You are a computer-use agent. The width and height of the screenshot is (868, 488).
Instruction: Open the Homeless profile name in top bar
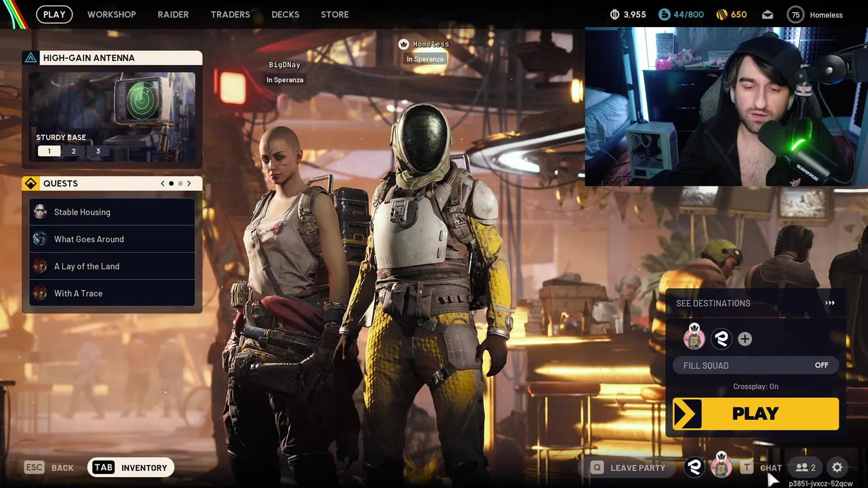[826, 15]
